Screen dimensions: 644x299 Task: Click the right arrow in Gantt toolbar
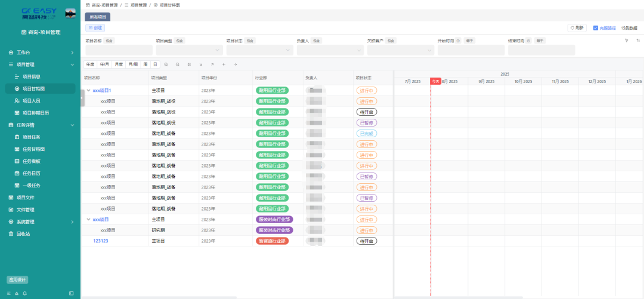point(235,64)
